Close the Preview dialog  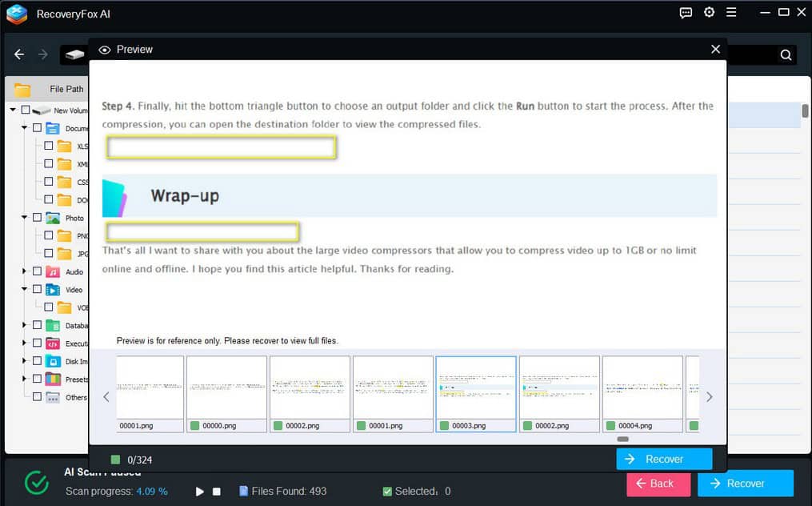[x=715, y=49]
